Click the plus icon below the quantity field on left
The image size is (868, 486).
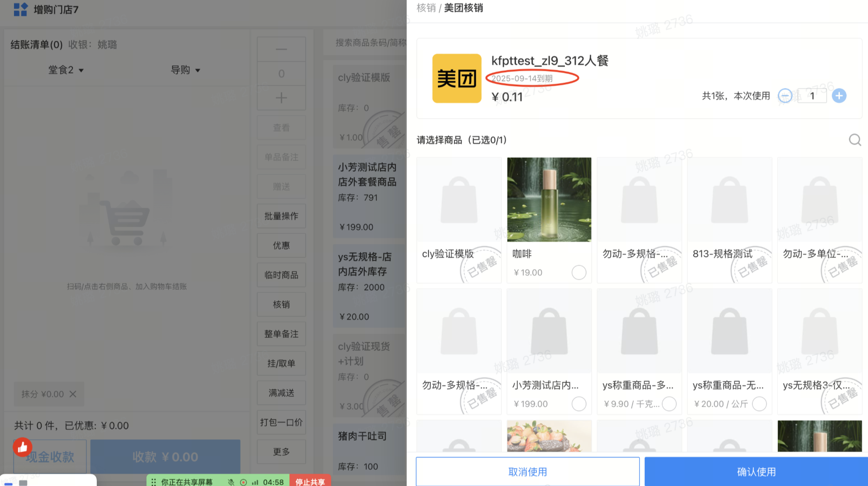coord(281,97)
